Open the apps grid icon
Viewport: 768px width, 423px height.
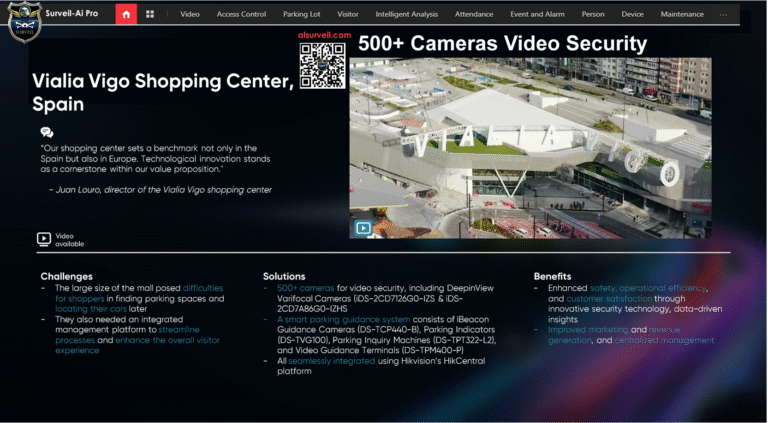(x=150, y=14)
